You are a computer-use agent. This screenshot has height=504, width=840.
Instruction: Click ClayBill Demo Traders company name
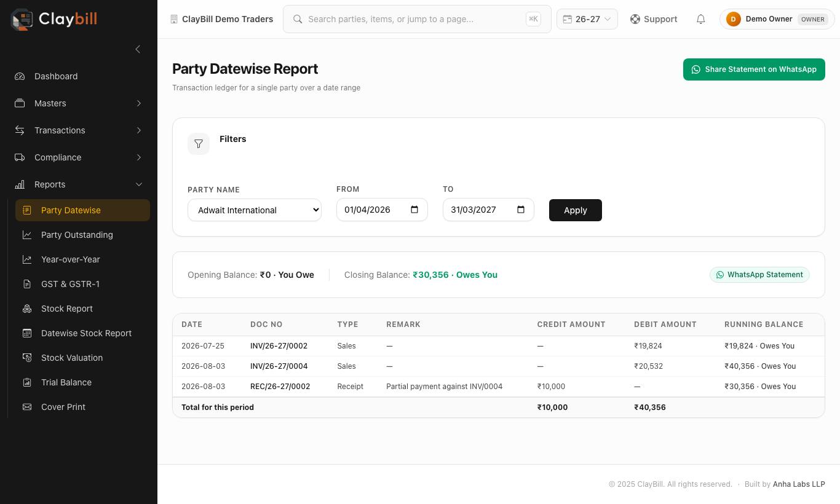pyautogui.click(x=228, y=19)
